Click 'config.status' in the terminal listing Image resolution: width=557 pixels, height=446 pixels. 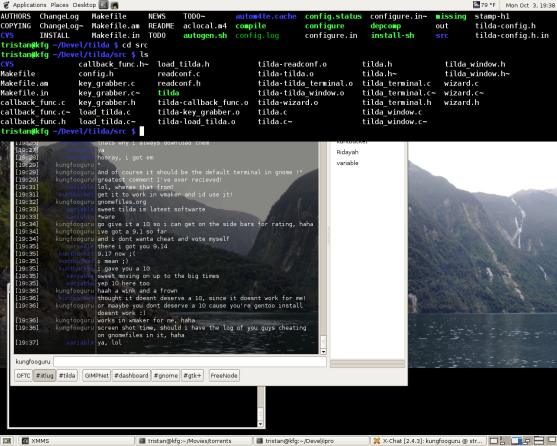pyautogui.click(x=333, y=16)
